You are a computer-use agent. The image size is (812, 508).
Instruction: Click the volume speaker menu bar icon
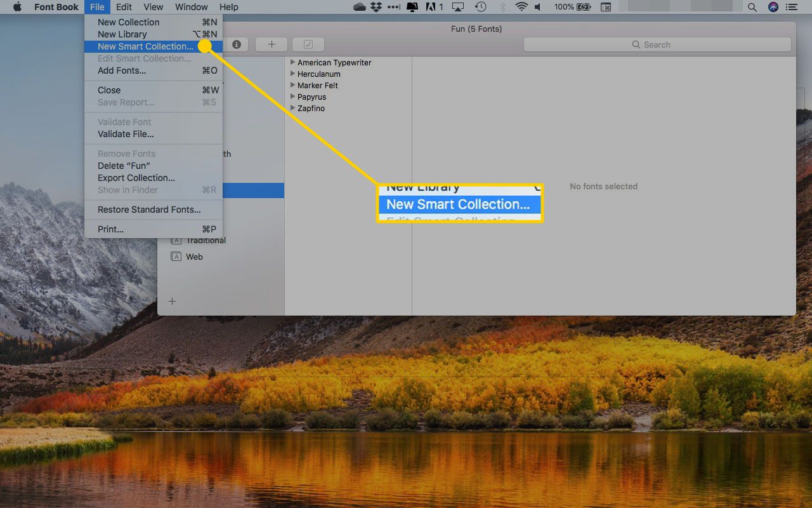(x=538, y=7)
